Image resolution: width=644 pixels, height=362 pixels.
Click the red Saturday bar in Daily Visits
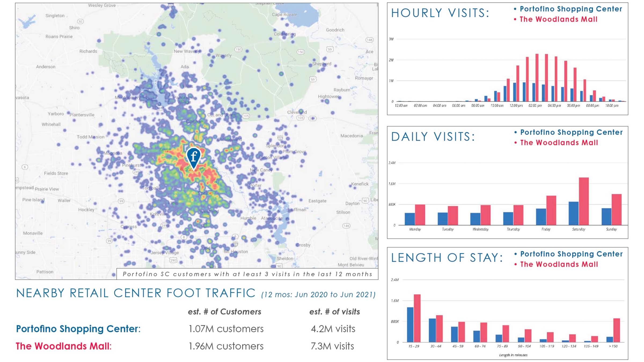(584, 201)
